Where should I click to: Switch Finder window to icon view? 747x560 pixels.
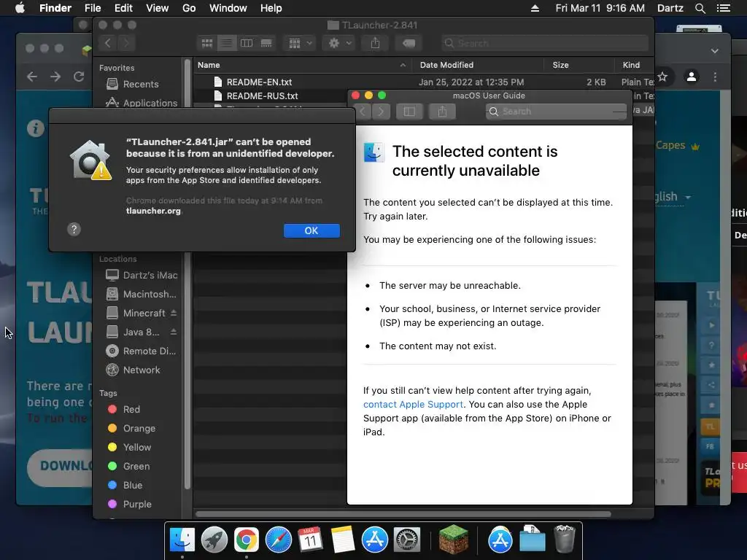coord(207,43)
